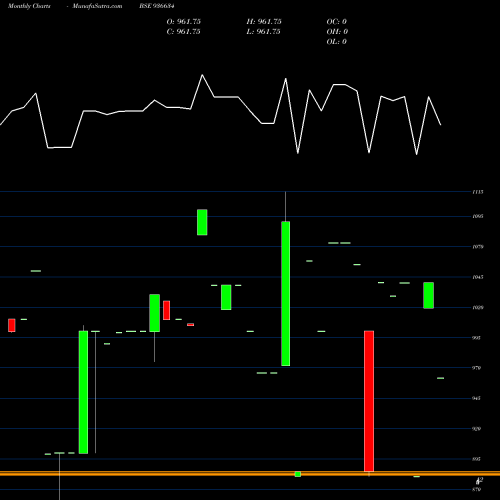Click the orange horizontal price line
The height and width of the screenshot is (500, 500).
point(250,473)
